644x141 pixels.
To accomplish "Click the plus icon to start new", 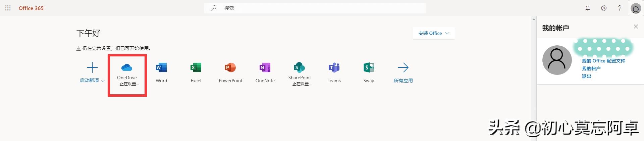I will coord(92,67).
